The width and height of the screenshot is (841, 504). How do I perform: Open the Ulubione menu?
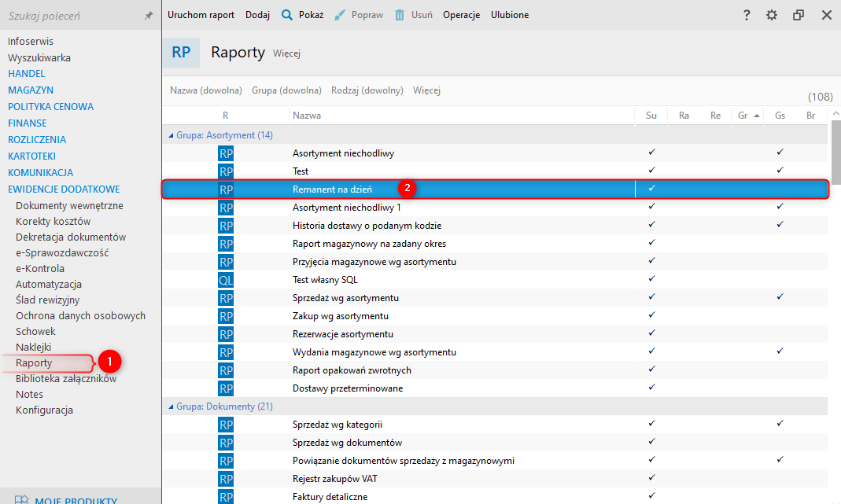click(510, 15)
